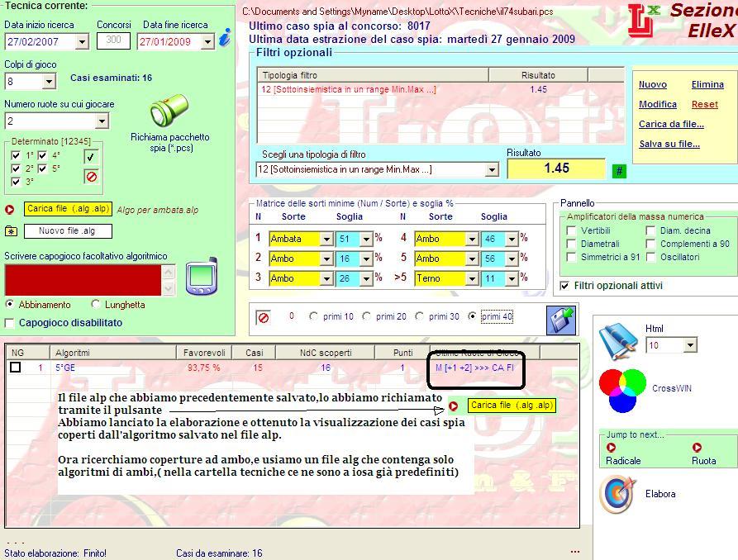The image size is (738, 560).
Task: Click the green flashlight spy-package icon
Action: pos(169,110)
